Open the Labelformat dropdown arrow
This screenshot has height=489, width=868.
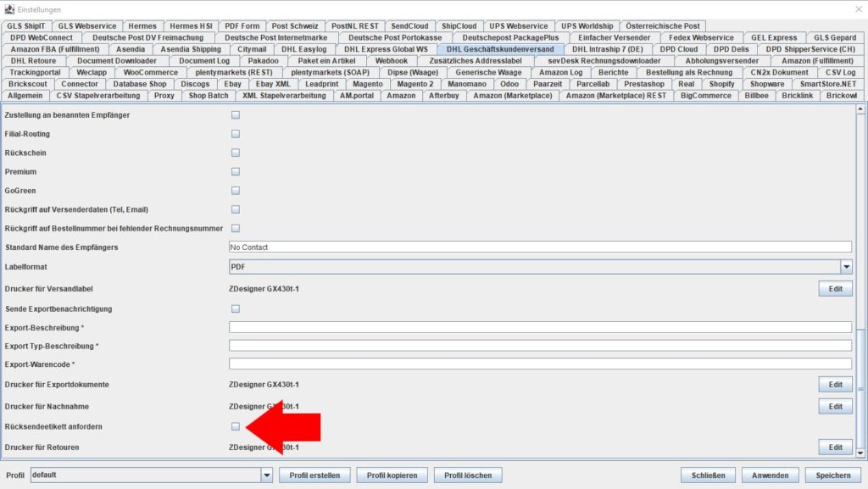(847, 267)
